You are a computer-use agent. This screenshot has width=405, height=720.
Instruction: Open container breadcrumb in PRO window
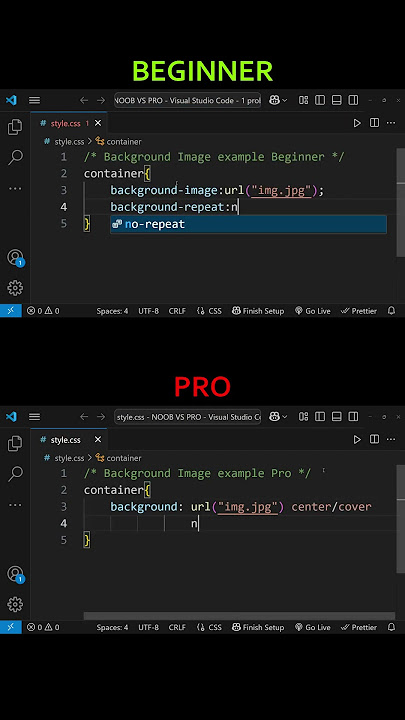pos(118,458)
